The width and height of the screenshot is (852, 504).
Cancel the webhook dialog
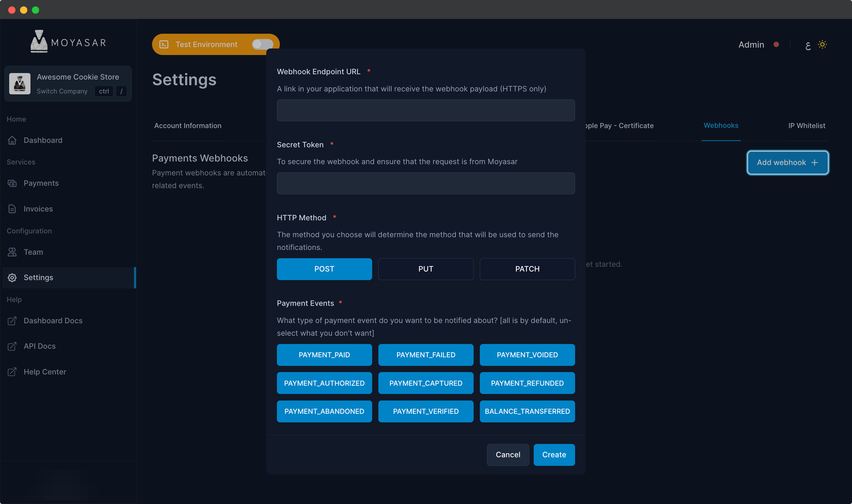coord(508,455)
